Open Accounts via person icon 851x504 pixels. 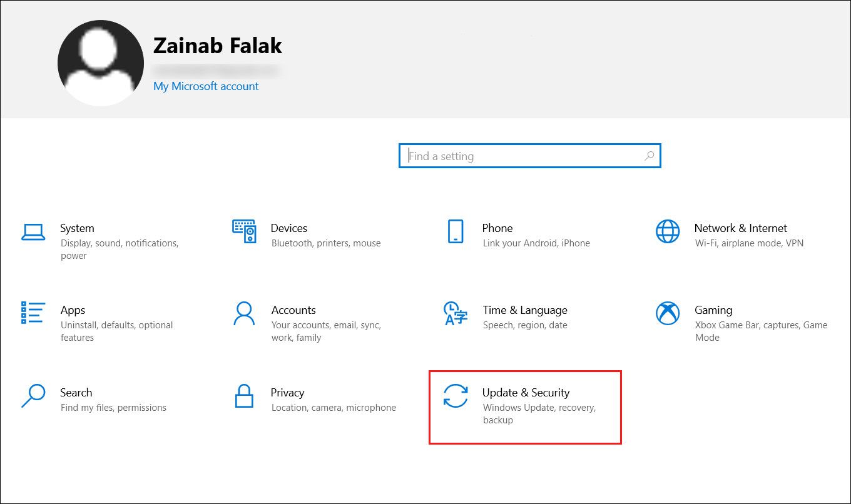(245, 314)
